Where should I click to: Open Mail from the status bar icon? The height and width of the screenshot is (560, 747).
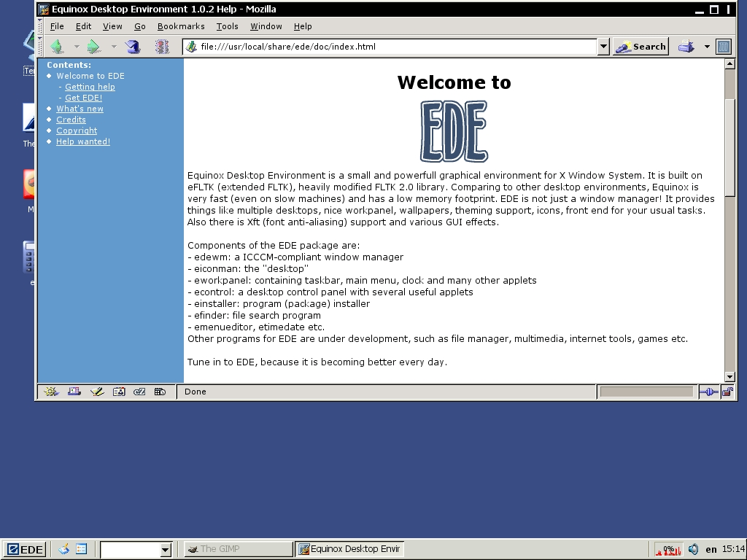point(74,392)
